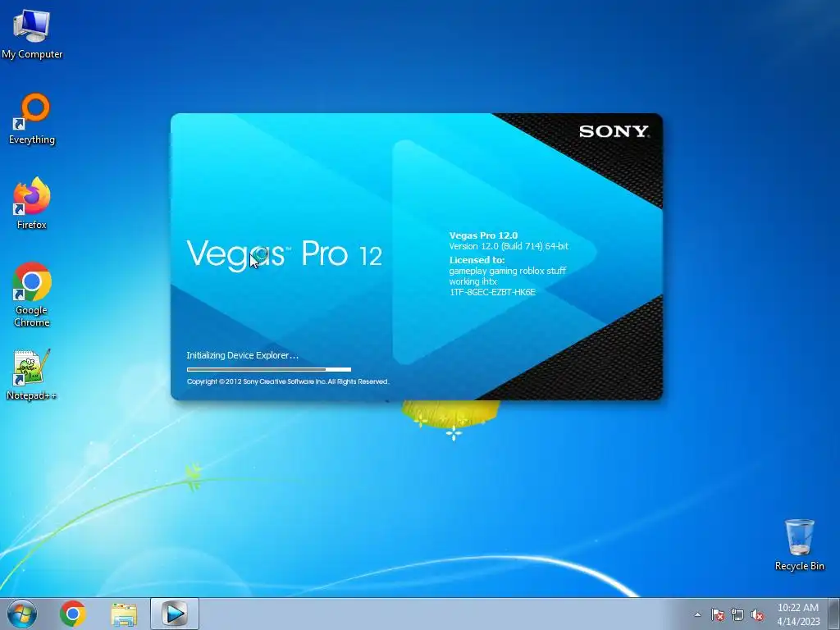
Task: Click the Chrome icon in the taskbar
Action: (73, 614)
